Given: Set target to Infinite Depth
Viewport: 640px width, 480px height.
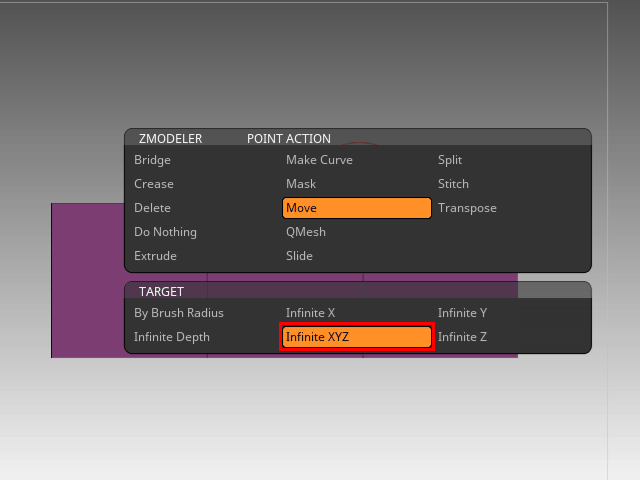Looking at the screenshot, I should coord(172,337).
